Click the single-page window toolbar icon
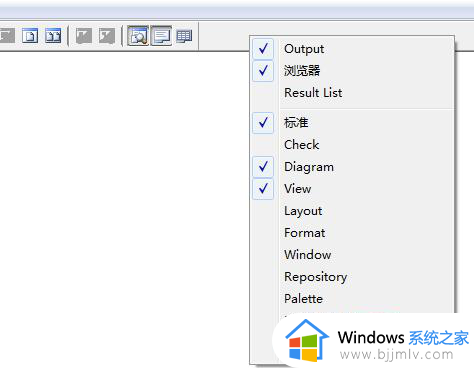Screen dimensions: 474x368 (30, 36)
